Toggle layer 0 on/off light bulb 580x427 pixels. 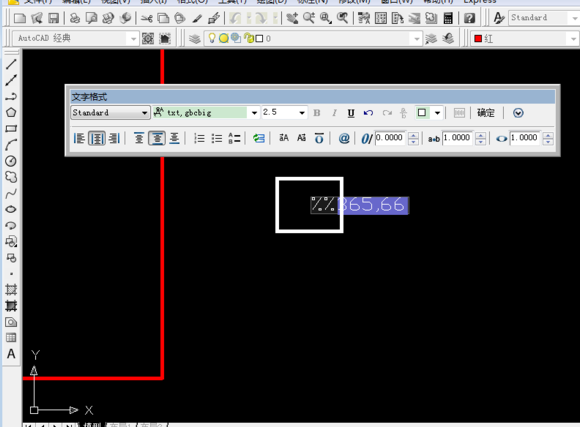coord(212,38)
